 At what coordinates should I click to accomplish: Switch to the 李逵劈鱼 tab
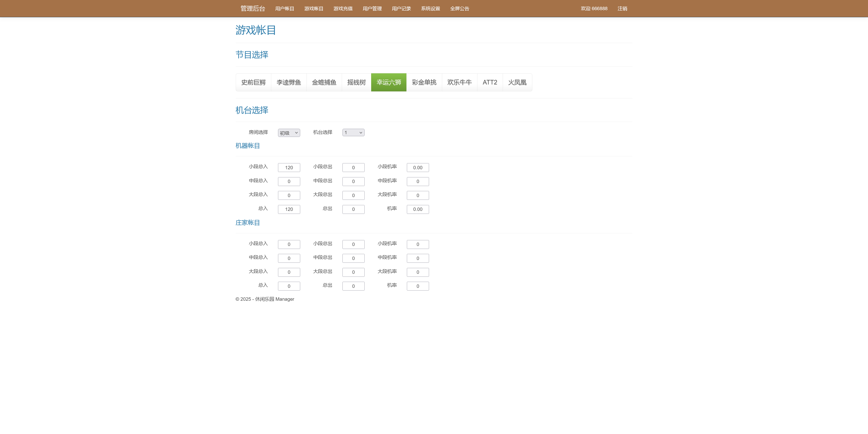click(289, 82)
